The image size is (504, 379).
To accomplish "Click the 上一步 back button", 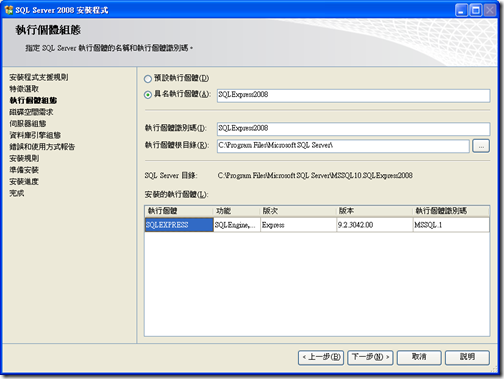I will [x=321, y=357].
